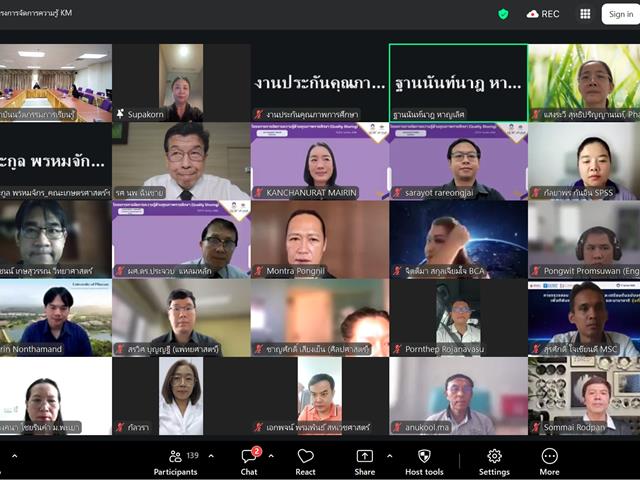The width and height of the screenshot is (640, 480).
Task: Select KANCHANURAT MAIRIN video tile
Action: pos(320,161)
